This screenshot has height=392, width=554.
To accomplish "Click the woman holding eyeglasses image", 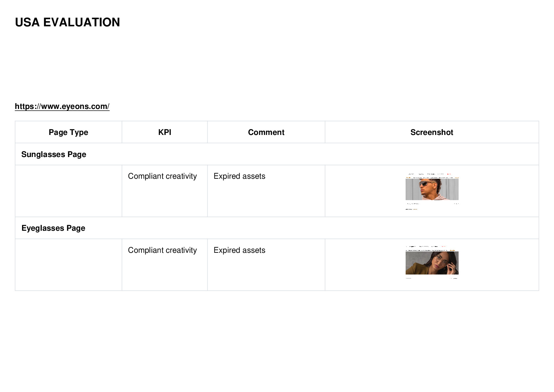I will pyautogui.click(x=432, y=263).
